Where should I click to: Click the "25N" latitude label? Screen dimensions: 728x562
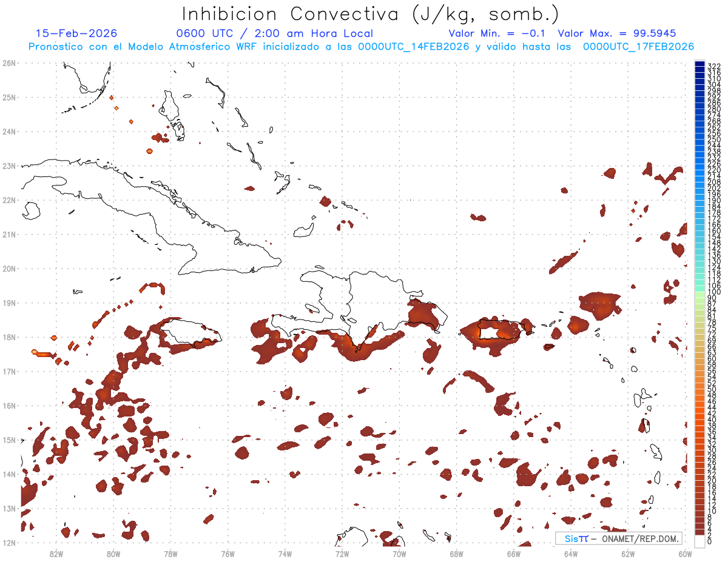tap(9, 97)
